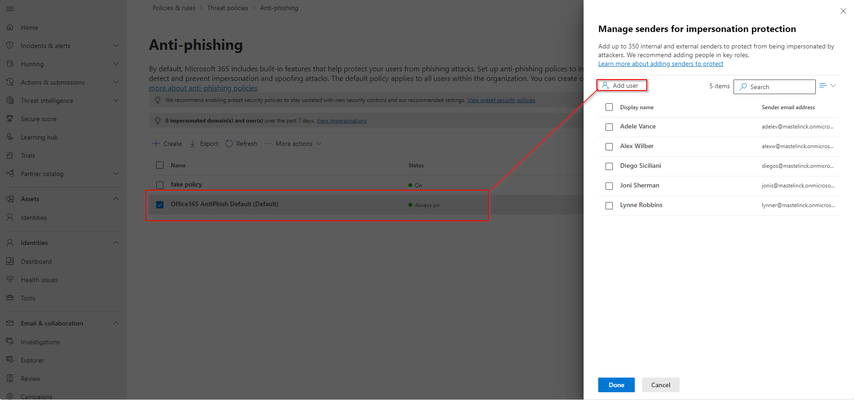Open Learn more about adding senders link

[x=660, y=64]
